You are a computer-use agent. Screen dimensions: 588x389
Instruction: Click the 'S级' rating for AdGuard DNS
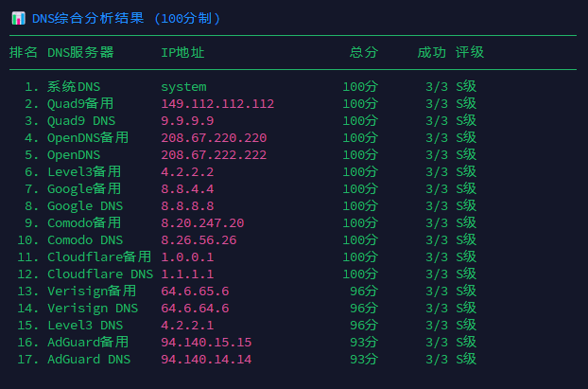[x=466, y=360]
